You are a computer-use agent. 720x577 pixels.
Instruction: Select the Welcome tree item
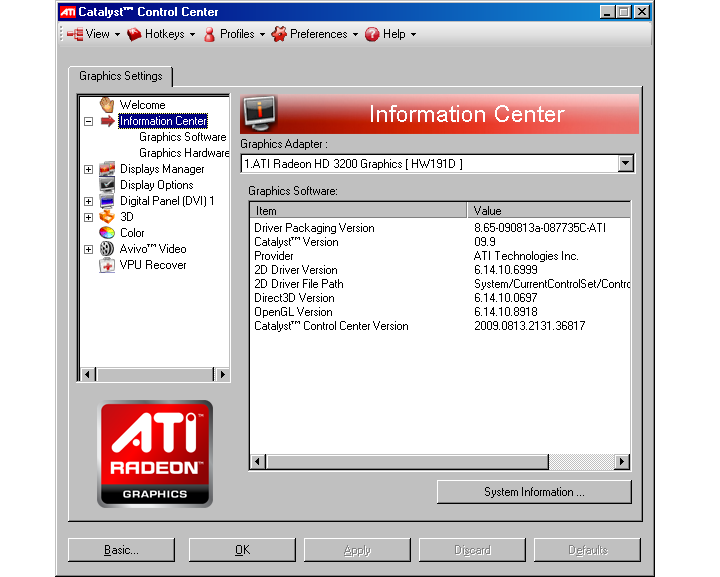tap(142, 105)
